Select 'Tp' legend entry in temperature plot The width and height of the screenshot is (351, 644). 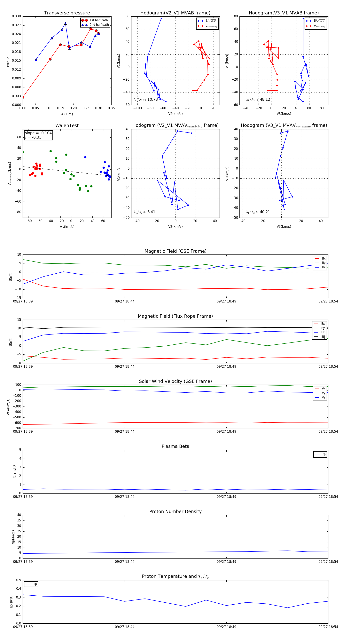[x=31, y=584]
